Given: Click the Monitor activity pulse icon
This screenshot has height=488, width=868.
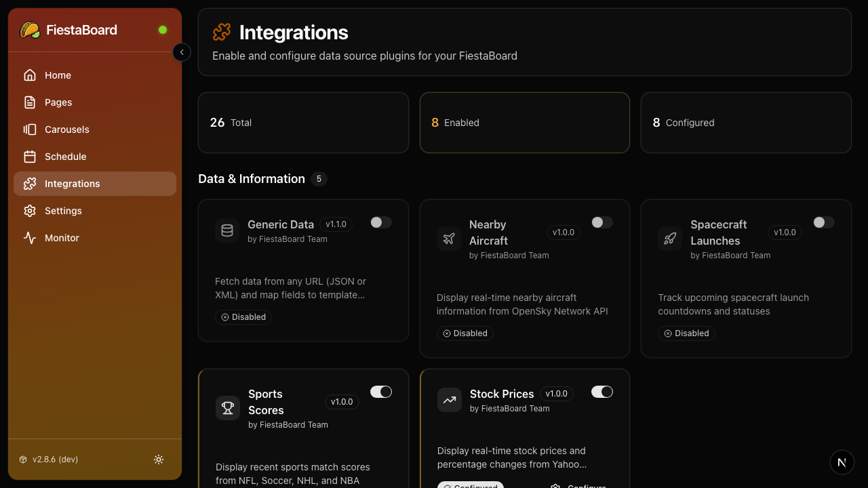Looking at the screenshot, I should [x=30, y=238].
